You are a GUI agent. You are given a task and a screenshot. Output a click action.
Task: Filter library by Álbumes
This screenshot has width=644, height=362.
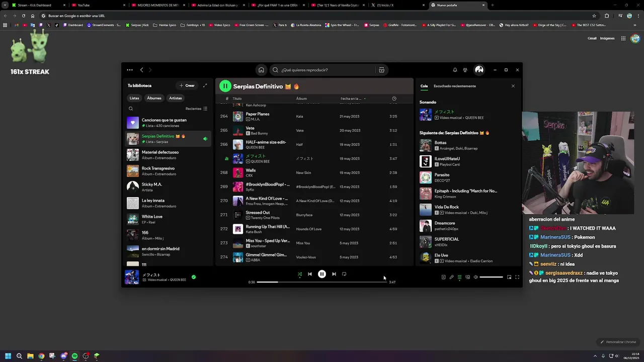154,98
